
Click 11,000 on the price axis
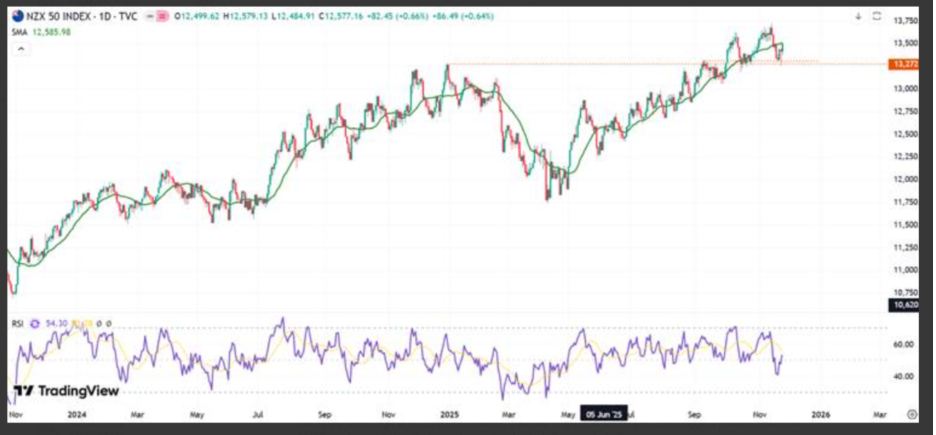click(905, 270)
